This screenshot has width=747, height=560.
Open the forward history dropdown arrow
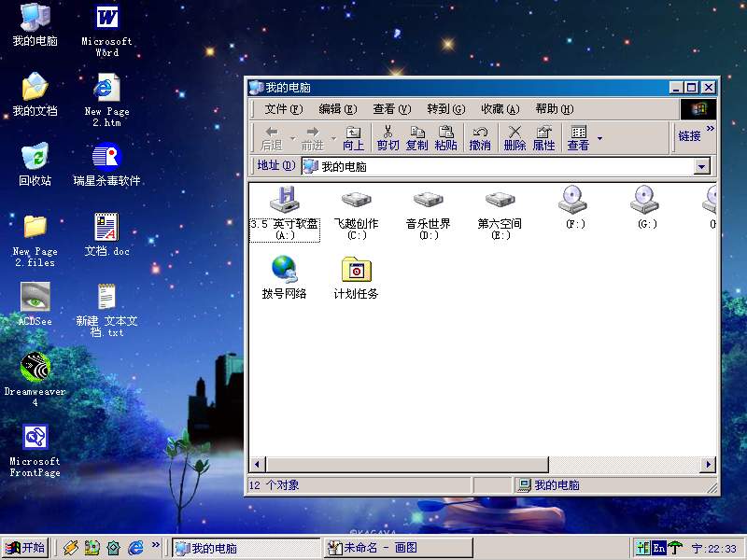point(333,138)
